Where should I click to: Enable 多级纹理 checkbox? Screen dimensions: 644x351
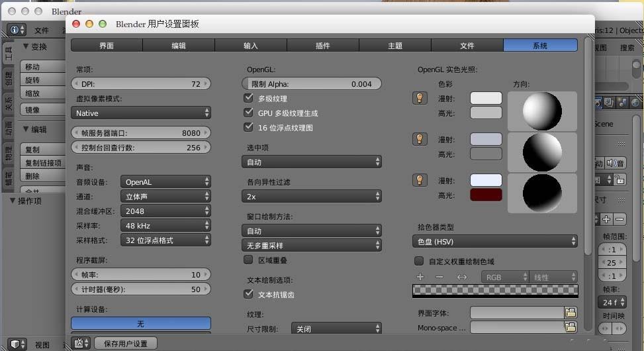248,98
